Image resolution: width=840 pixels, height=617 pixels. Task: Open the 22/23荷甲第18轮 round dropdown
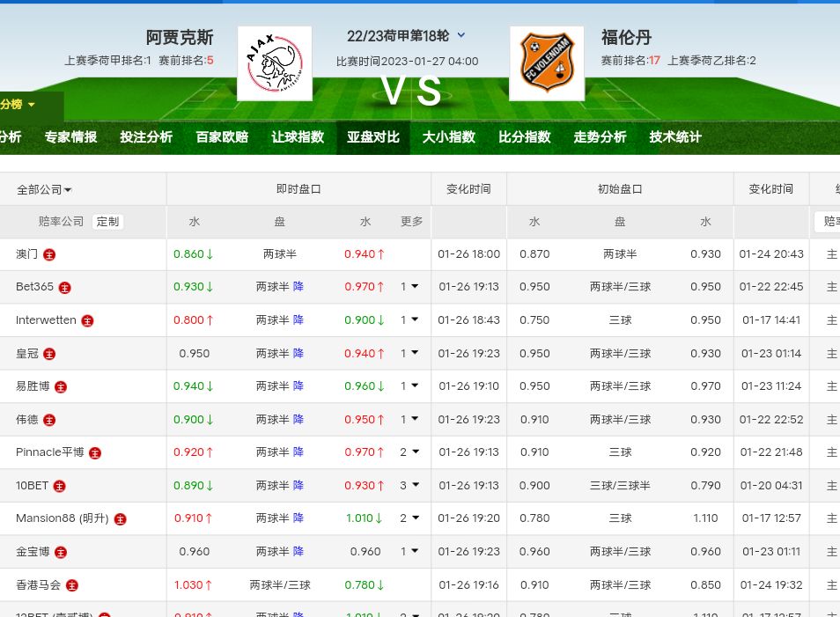[461, 36]
